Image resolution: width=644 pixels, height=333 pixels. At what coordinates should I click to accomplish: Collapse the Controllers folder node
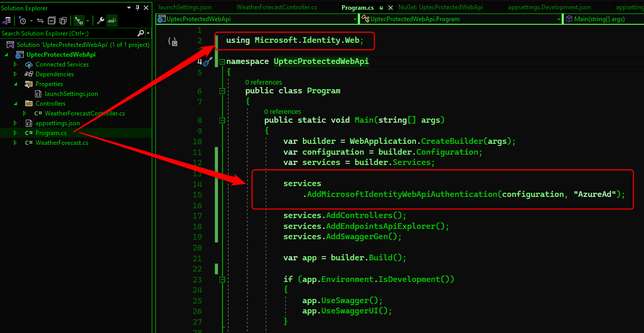click(15, 104)
